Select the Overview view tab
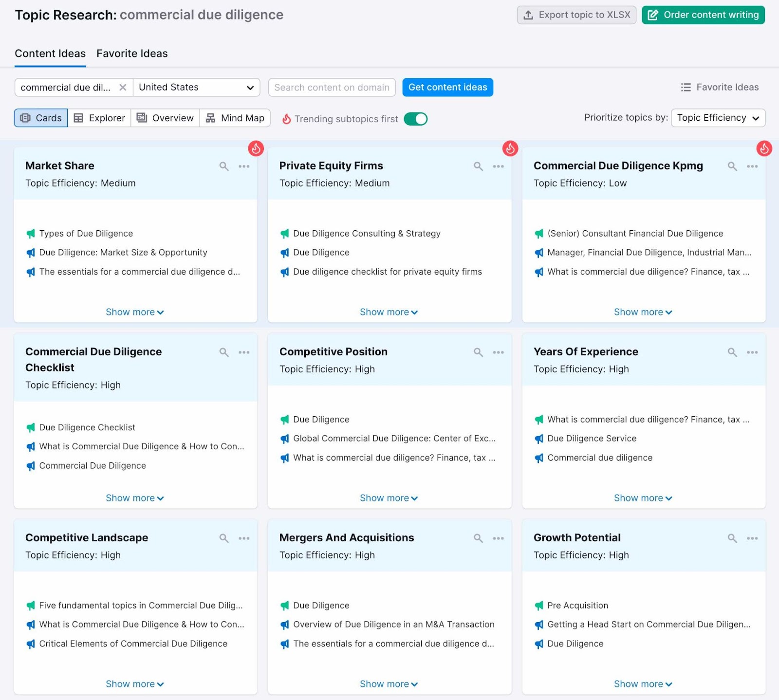Viewport: 779px width, 700px height. click(x=165, y=118)
